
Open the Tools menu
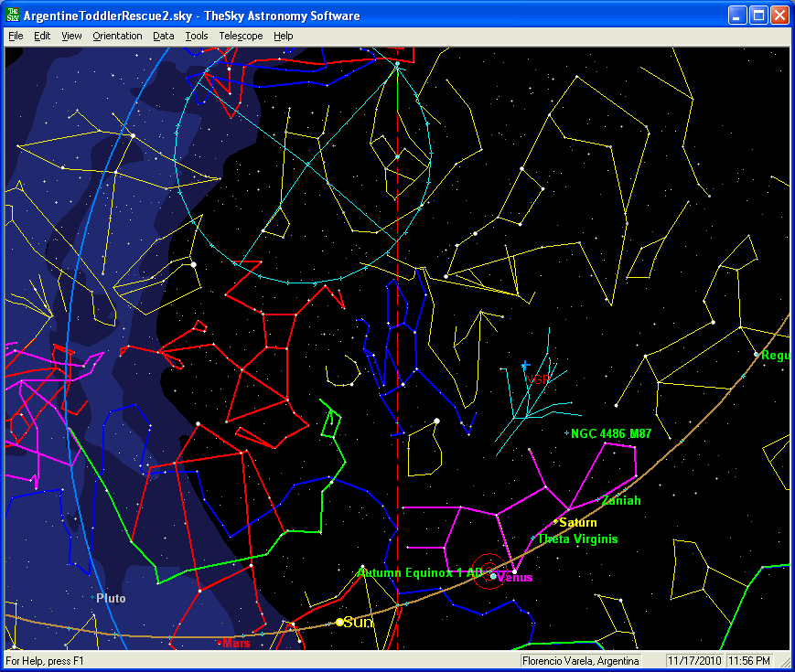tap(196, 36)
